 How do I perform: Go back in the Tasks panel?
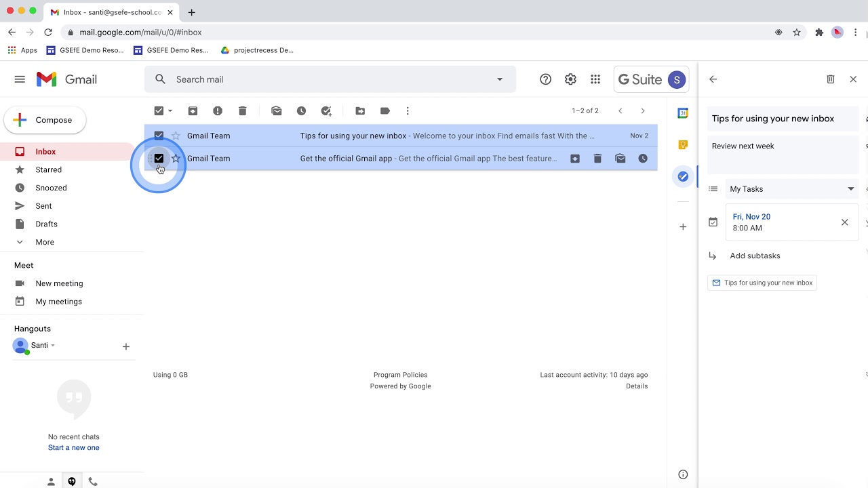[x=713, y=79]
